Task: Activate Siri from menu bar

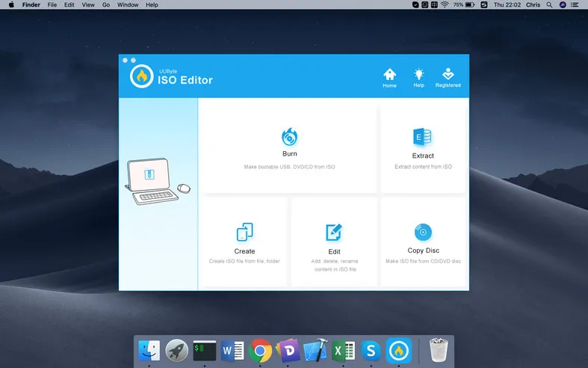Action: click(x=563, y=5)
